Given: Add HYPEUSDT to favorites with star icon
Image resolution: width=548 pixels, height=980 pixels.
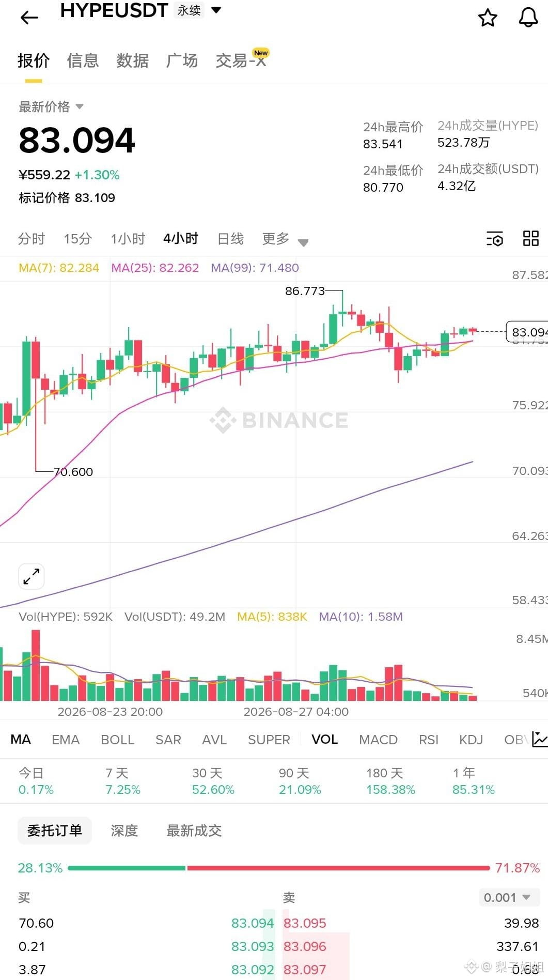Looking at the screenshot, I should [x=488, y=18].
